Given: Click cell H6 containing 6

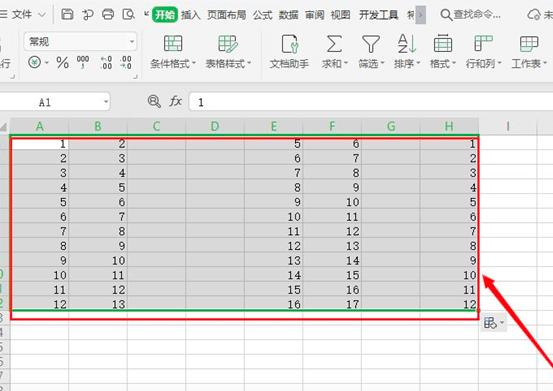Looking at the screenshot, I should pos(449,216).
